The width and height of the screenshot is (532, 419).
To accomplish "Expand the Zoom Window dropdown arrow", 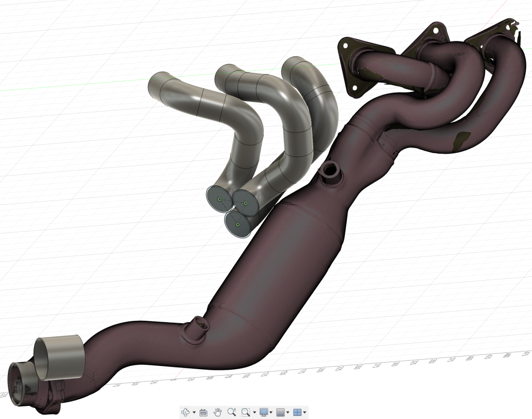I will (x=254, y=412).
